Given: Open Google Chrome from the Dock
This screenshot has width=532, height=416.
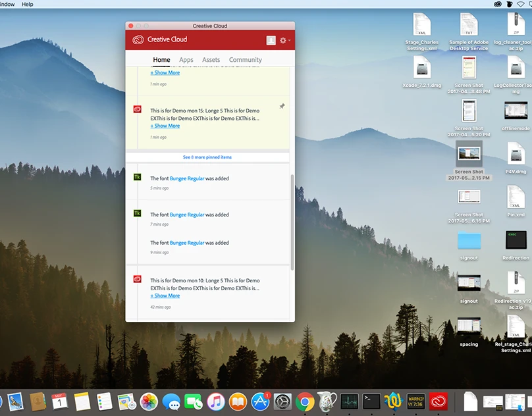Looking at the screenshot, I should click(304, 401).
